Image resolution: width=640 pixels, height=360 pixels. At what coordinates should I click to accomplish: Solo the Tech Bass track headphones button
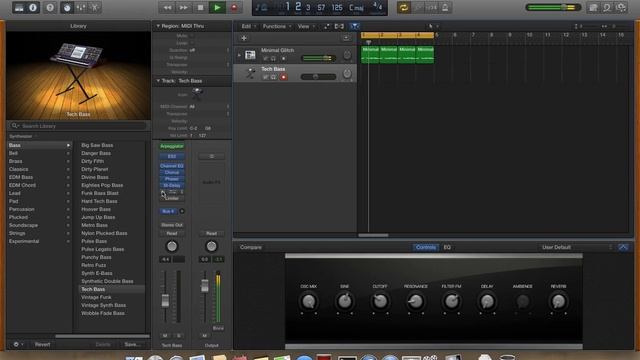(273, 77)
